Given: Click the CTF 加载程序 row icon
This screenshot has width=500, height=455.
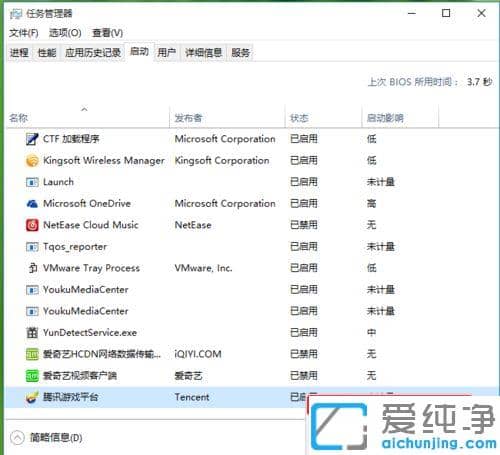Looking at the screenshot, I should click(x=32, y=139).
